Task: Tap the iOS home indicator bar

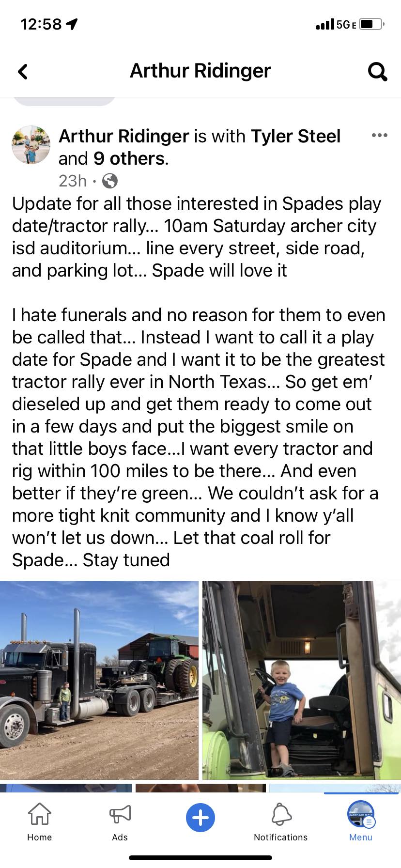Action: tap(200, 857)
